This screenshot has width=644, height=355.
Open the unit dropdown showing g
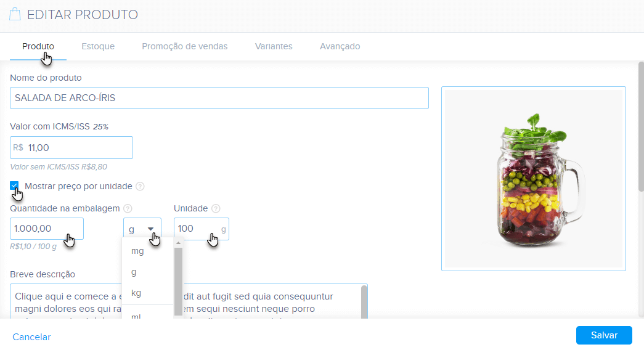pos(142,229)
